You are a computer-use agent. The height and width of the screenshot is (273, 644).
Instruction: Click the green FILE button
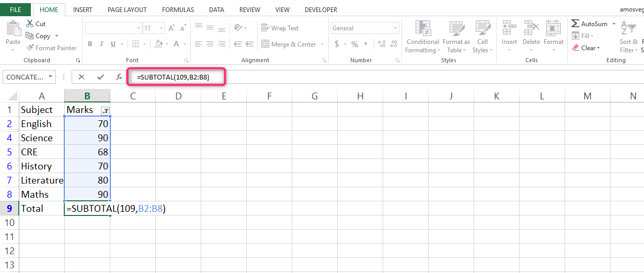[15, 10]
